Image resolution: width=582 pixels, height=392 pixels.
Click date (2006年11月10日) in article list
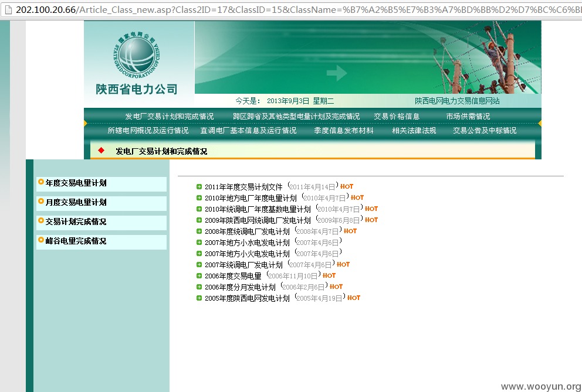click(x=293, y=275)
